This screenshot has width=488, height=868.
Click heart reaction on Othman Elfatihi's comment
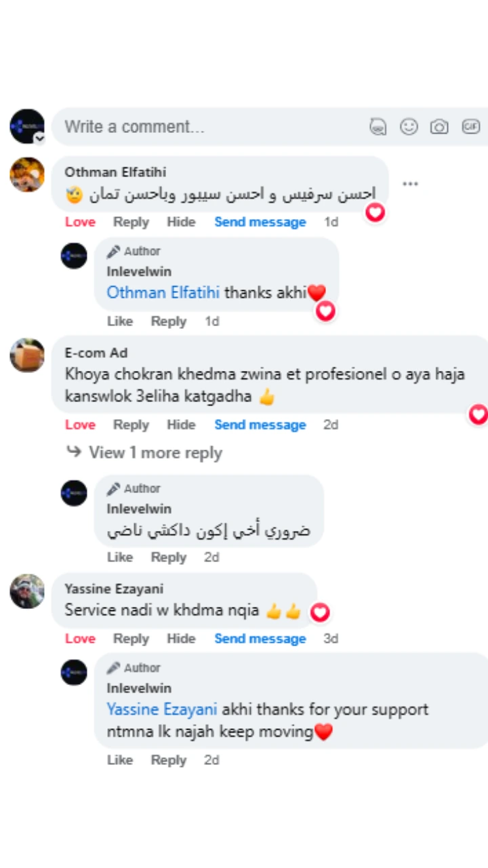point(375,212)
